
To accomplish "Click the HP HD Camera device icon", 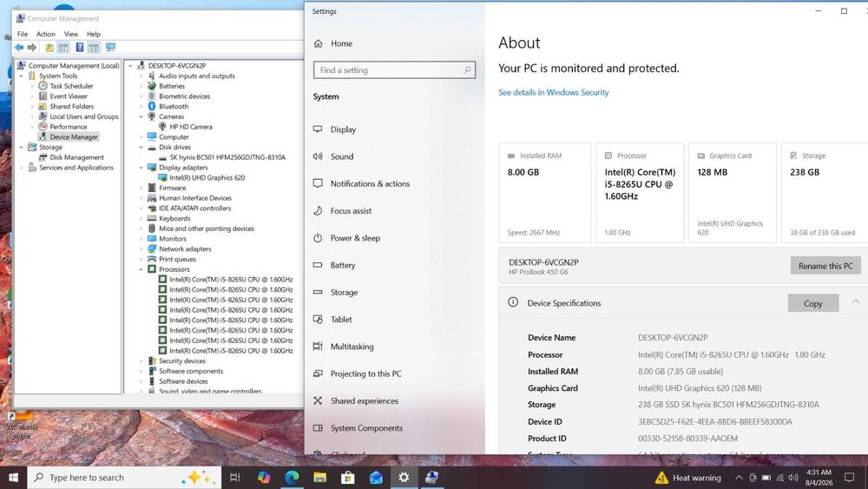I will click(x=163, y=127).
